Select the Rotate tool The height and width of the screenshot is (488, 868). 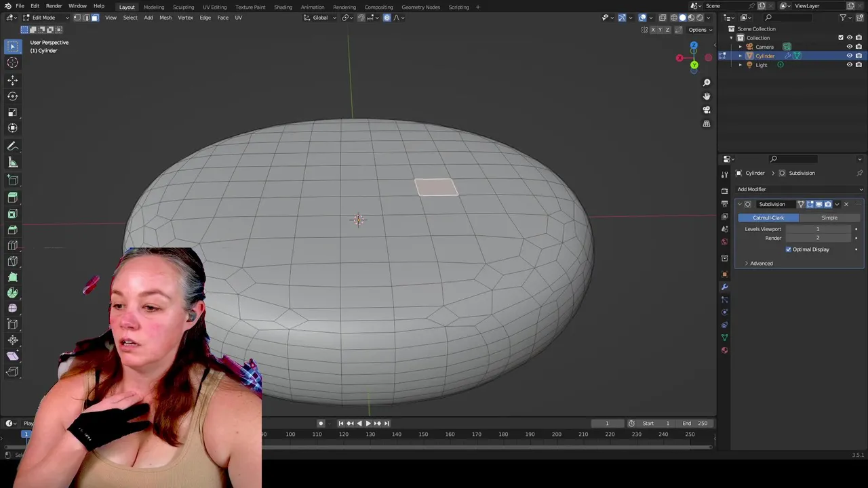[x=12, y=96]
